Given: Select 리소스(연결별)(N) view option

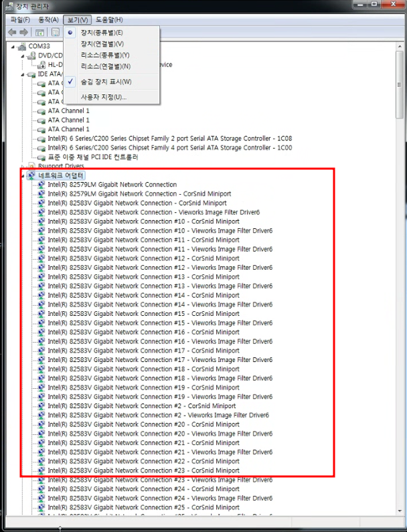Looking at the screenshot, I should [111, 66].
